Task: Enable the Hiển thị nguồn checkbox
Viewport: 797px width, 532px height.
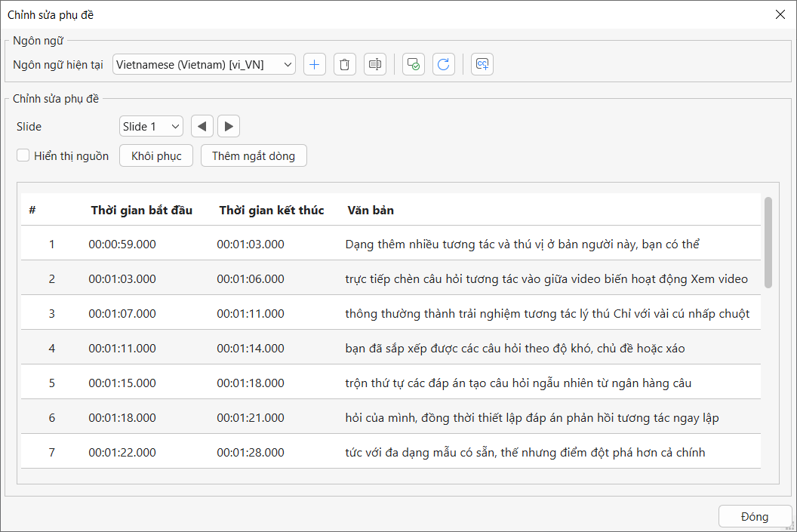Action: click(x=23, y=156)
